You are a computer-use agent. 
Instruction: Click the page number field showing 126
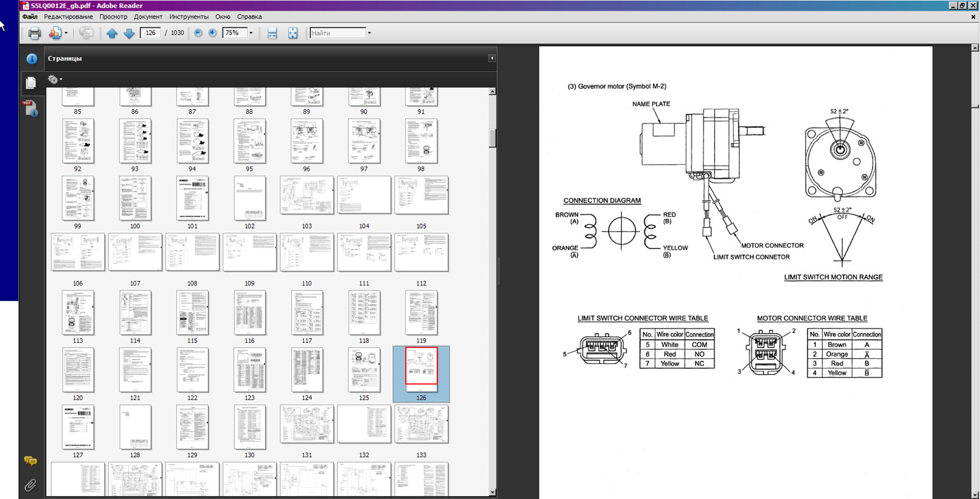click(x=150, y=33)
